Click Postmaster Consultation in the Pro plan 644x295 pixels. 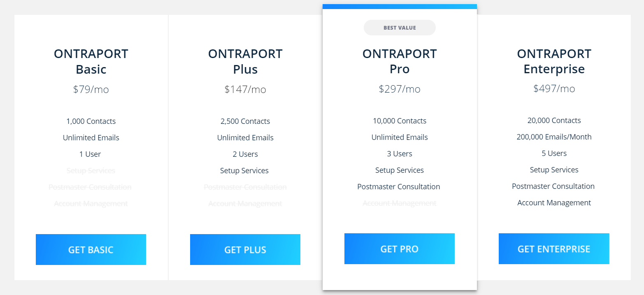click(x=399, y=187)
